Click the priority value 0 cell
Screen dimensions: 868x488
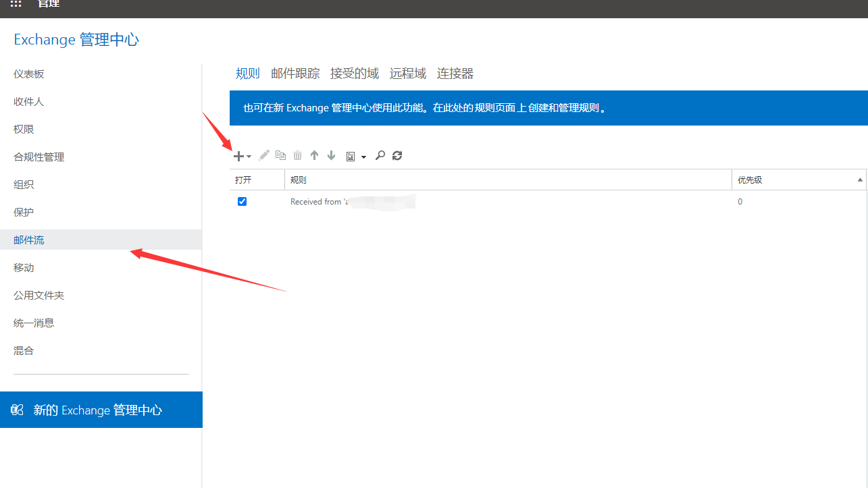pos(740,201)
